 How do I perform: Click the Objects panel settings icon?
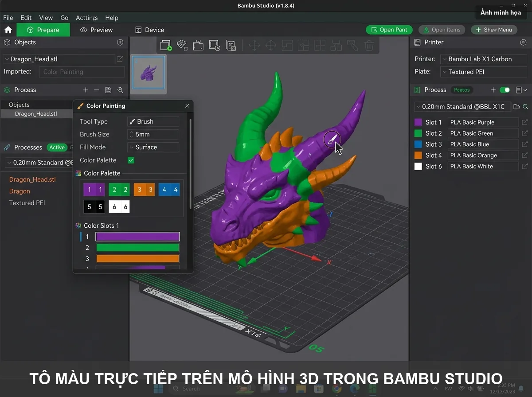click(x=120, y=43)
